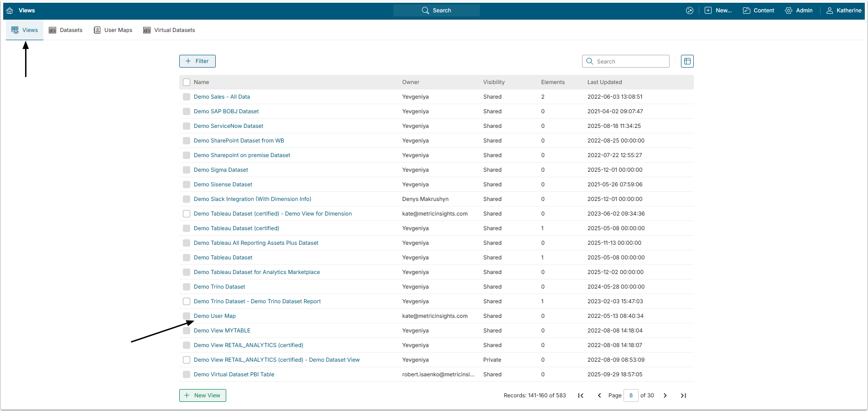The width and height of the screenshot is (868, 411).
Task: Open the Demo User Map link
Action: tap(214, 316)
